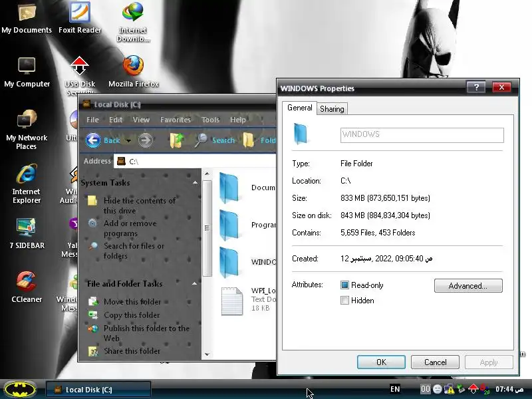This screenshot has height=399, width=532.
Task: Open the Favorites menu
Action: point(176,120)
